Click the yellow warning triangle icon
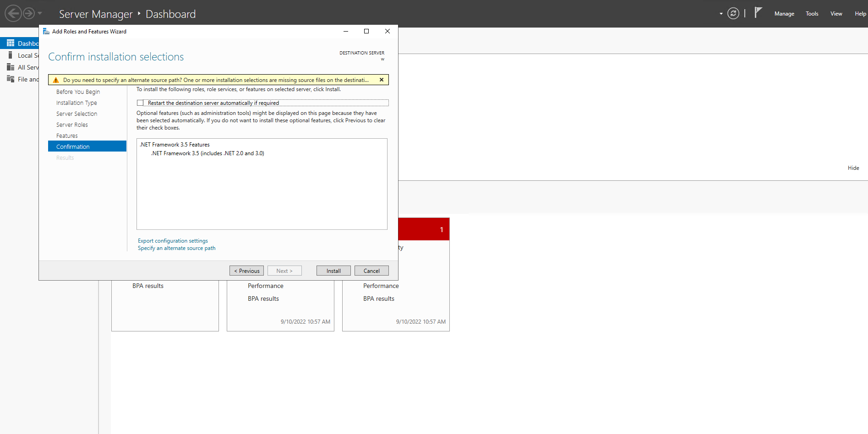Viewport: 868px width, 434px height. click(x=56, y=80)
